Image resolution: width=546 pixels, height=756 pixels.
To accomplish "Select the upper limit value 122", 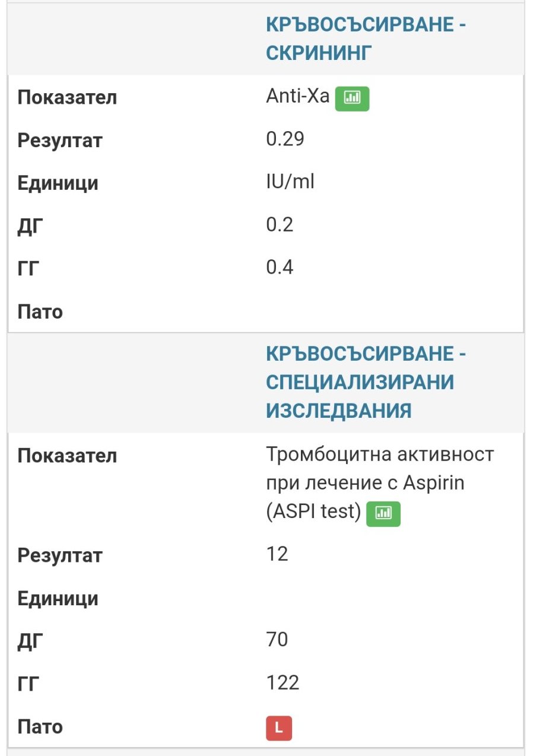I will pos(282,683).
